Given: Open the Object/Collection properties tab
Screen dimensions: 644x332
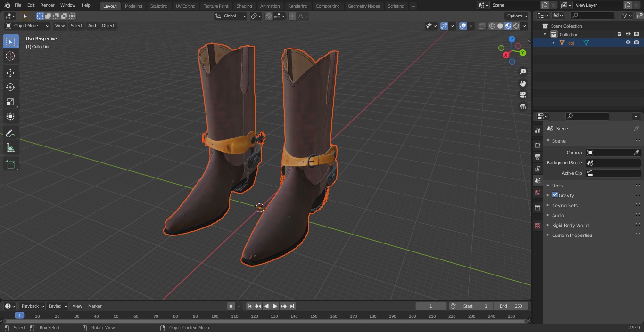Looking at the screenshot, I should point(537,208).
